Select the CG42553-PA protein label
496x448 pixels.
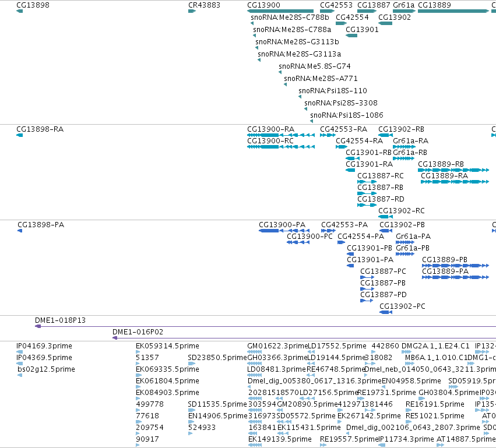click(x=344, y=225)
